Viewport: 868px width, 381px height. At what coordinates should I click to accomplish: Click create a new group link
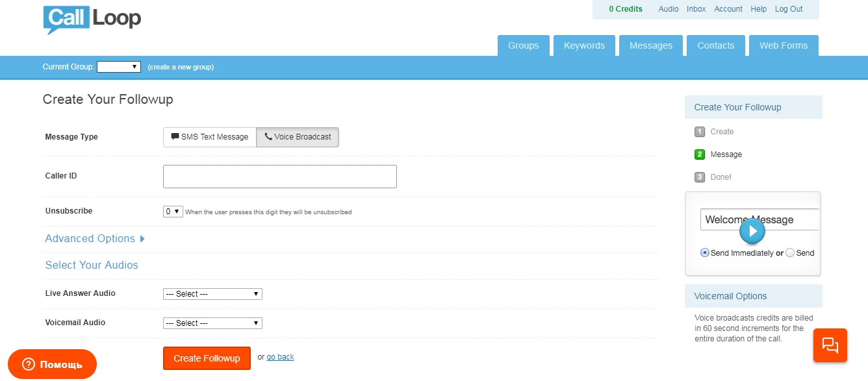click(x=181, y=67)
